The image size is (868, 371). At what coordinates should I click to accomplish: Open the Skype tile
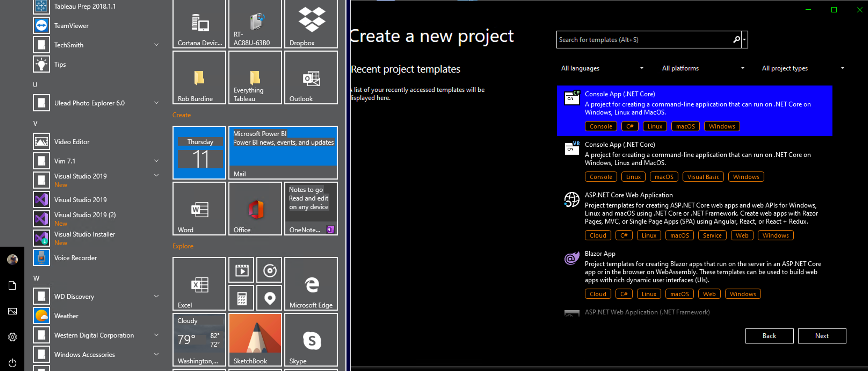pos(311,340)
